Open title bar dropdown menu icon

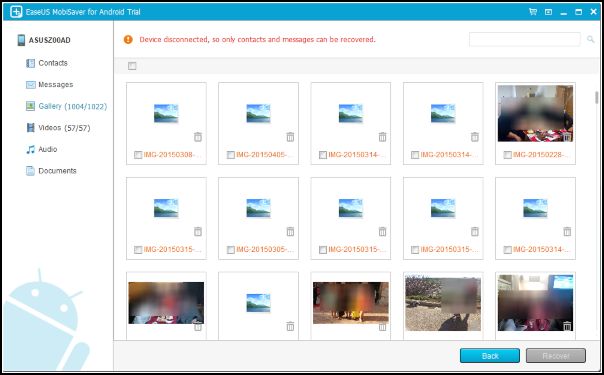click(549, 12)
